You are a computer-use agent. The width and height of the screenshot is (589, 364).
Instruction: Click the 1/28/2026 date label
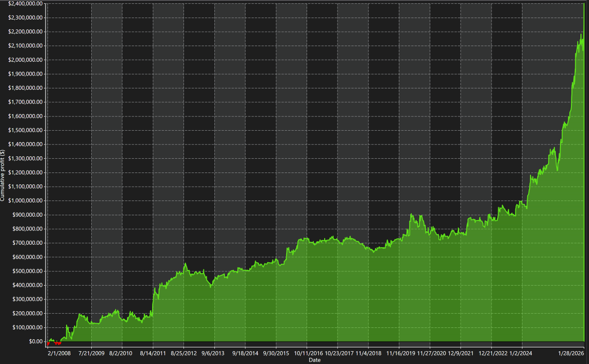pyautogui.click(x=572, y=353)
